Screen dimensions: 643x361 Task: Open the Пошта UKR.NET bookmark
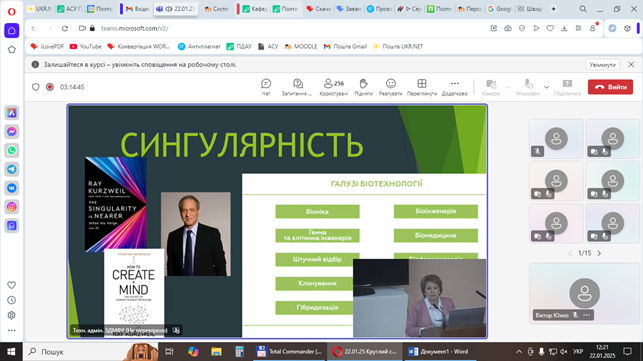click(x=397, y=46)
